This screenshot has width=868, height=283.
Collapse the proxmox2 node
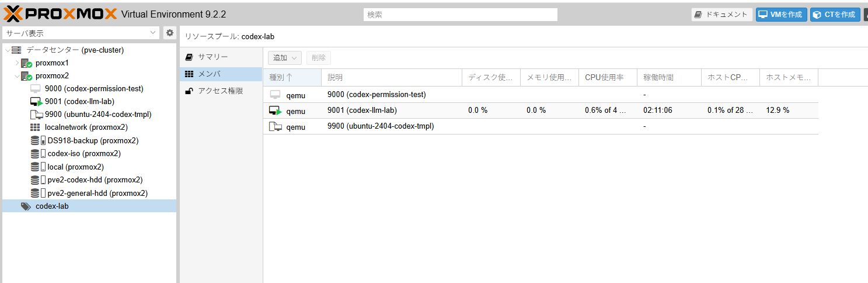17,76
